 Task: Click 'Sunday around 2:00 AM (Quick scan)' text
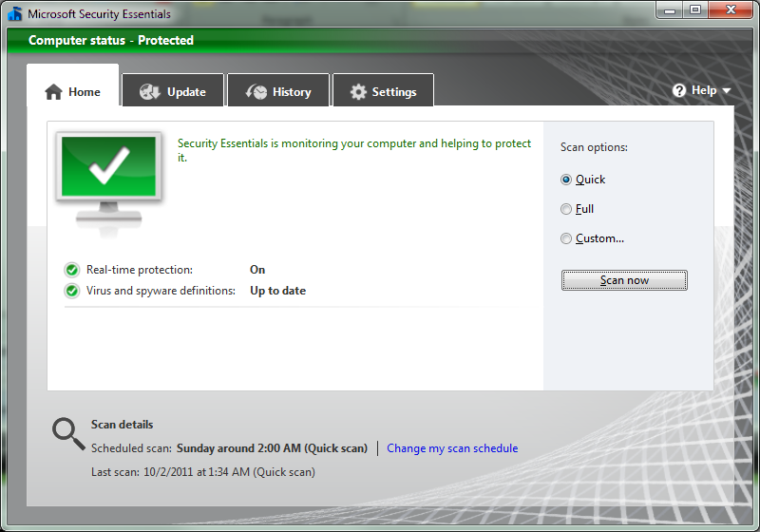point(272,448)
